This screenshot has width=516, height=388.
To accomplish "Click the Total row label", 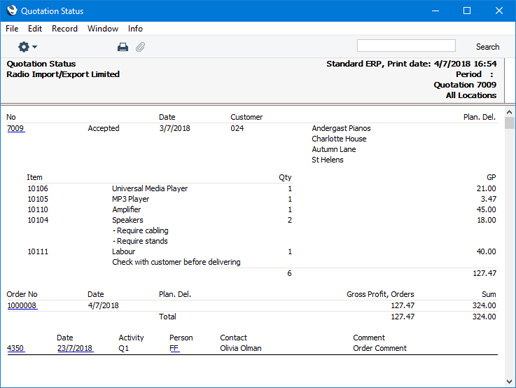I will [167, 317].
